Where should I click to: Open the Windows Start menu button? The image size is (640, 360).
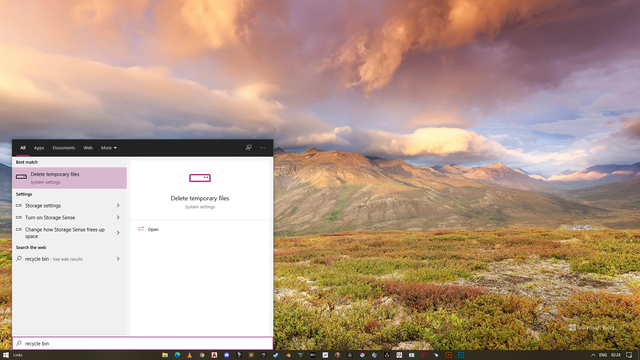(6, 355)
